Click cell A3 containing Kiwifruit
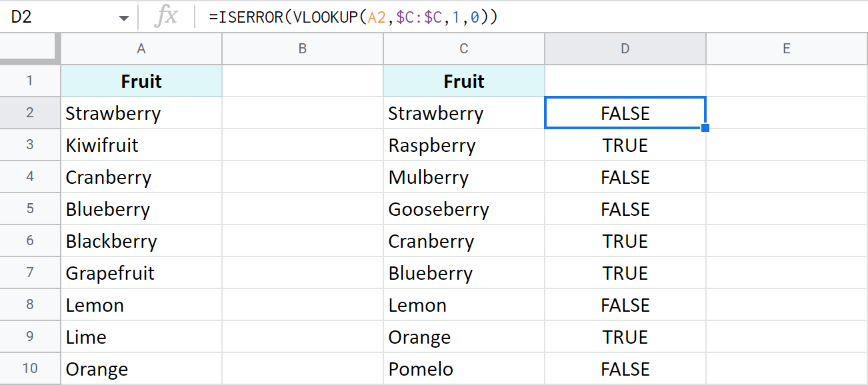 141,145
